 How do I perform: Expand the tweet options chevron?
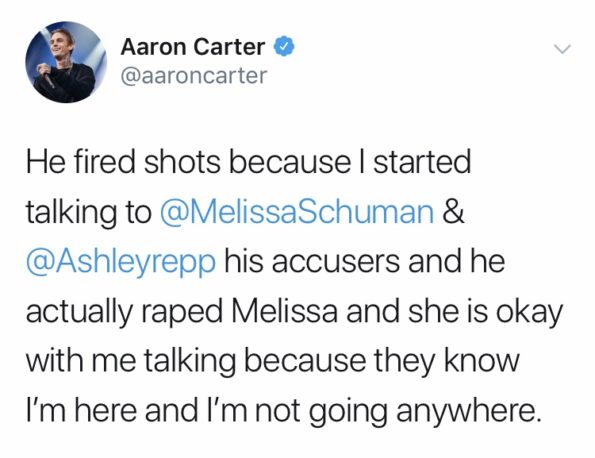562,49
